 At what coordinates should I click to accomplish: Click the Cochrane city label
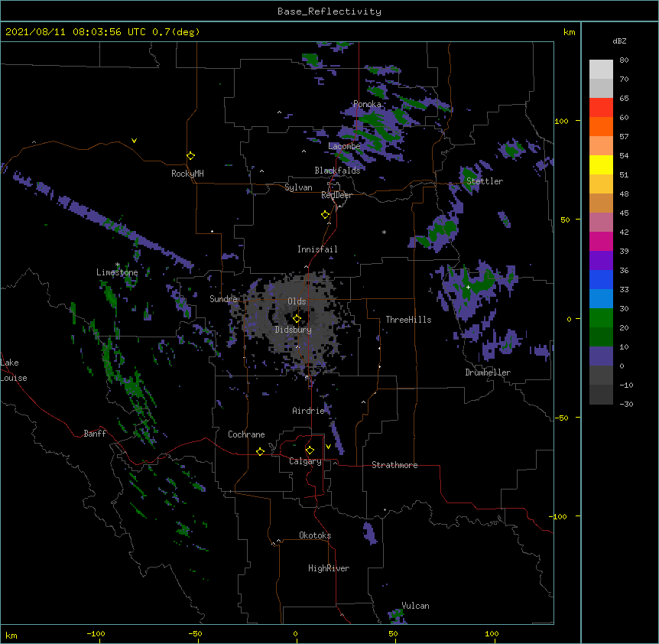246,434
